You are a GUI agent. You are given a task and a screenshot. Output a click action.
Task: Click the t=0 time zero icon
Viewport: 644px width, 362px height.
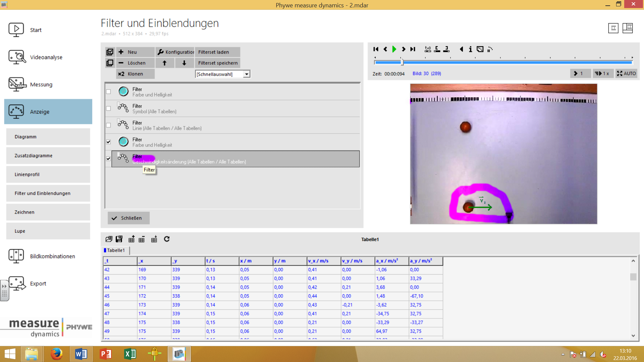click(428, 49)
